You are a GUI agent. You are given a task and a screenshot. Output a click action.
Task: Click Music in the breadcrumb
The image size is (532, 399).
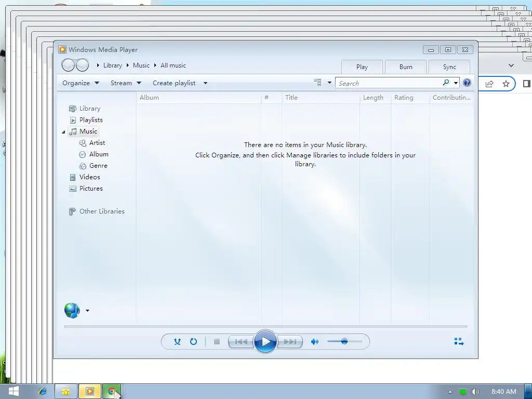[x=141, y=65]
